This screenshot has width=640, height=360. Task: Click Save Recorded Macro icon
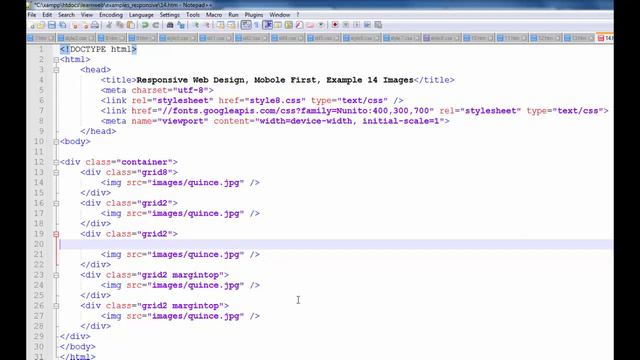click(378, 25)
